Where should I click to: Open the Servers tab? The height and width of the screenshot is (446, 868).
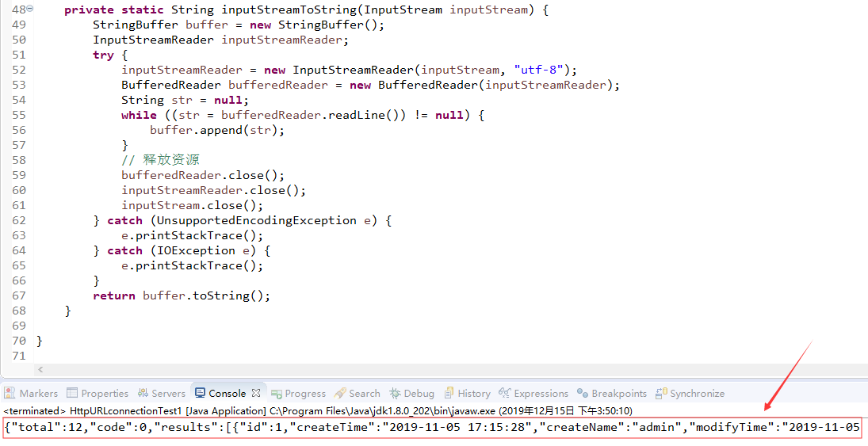pyautogui.click(x=162, y=394)
